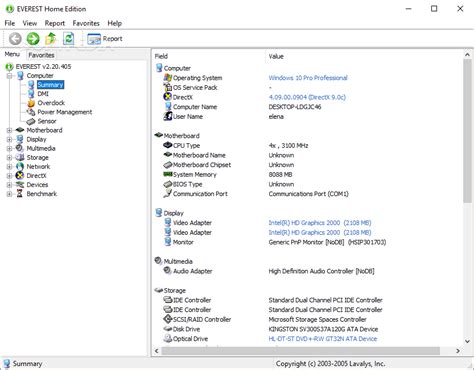Screen dimensions: 474x370
Task: Click the Communication Port row icon
Action: coord(167,194)
